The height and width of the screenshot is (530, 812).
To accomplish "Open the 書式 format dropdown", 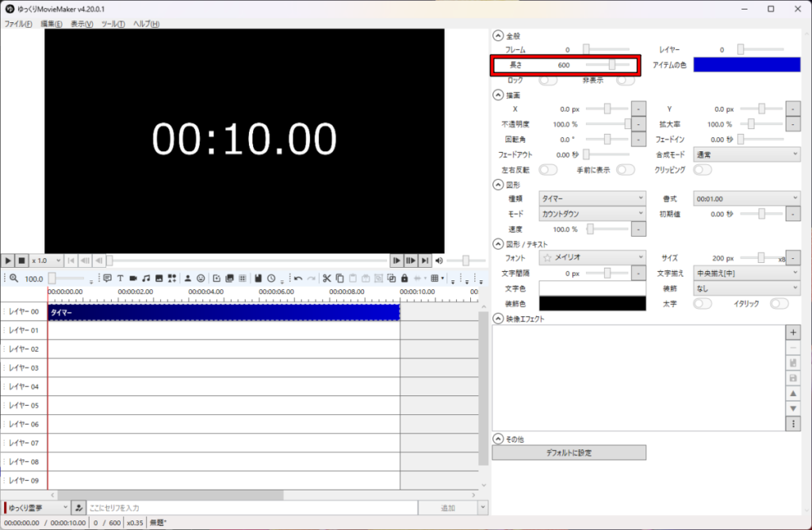I will click(x=747, y=198).
